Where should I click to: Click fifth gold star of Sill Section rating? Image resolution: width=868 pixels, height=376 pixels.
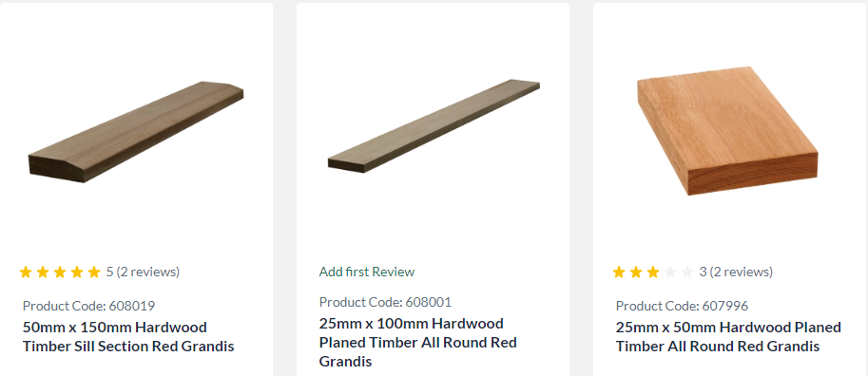94,273
